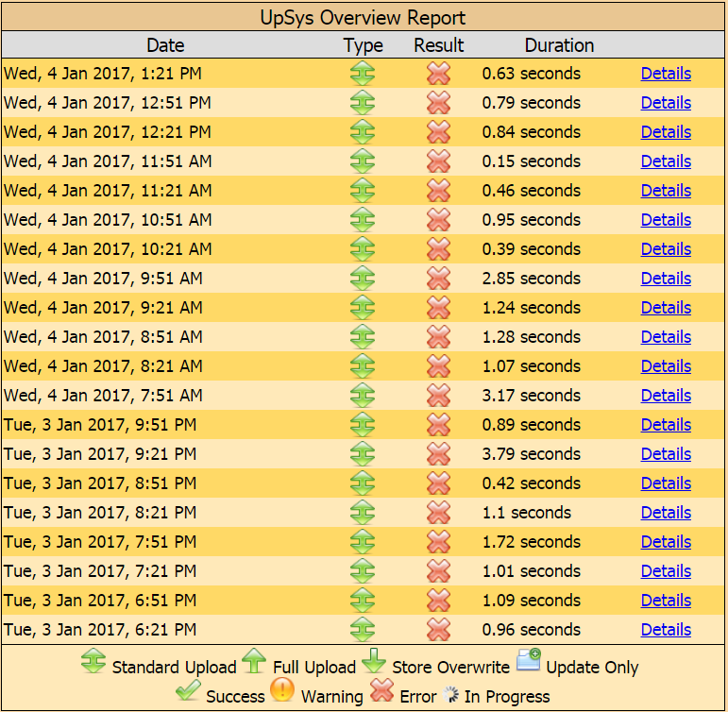Click upload type icon in 12:51 PM row
728x712 pixels.
pos(363,103)
